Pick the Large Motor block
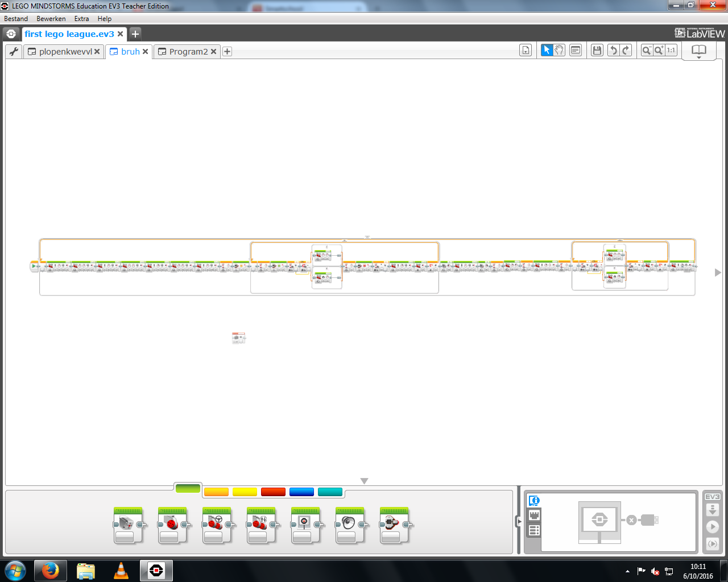This screenshot has width=728, height=582. point(172,525)
